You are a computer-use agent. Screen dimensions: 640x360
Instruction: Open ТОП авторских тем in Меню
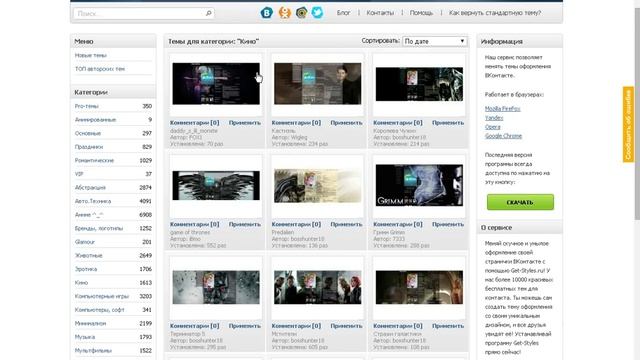pyautogui.click(x=100, y=69)
